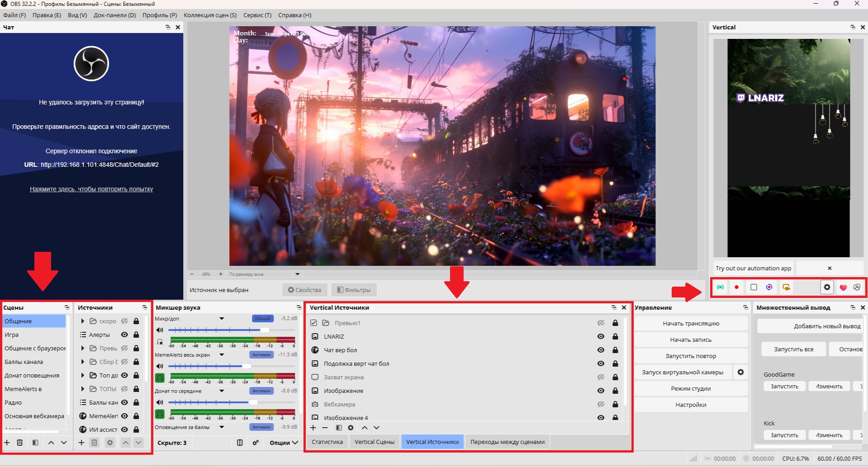Click the blue replay buffer icon in Vertical toolbar
This screenshot has width=868, height=467.
point(769,287)
